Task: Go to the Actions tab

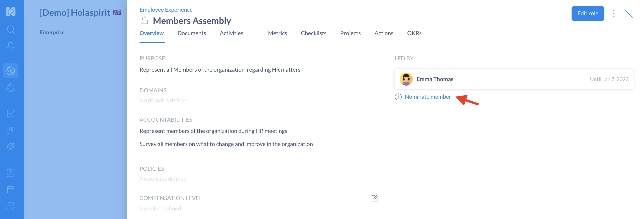Action: tap(384, 33)
